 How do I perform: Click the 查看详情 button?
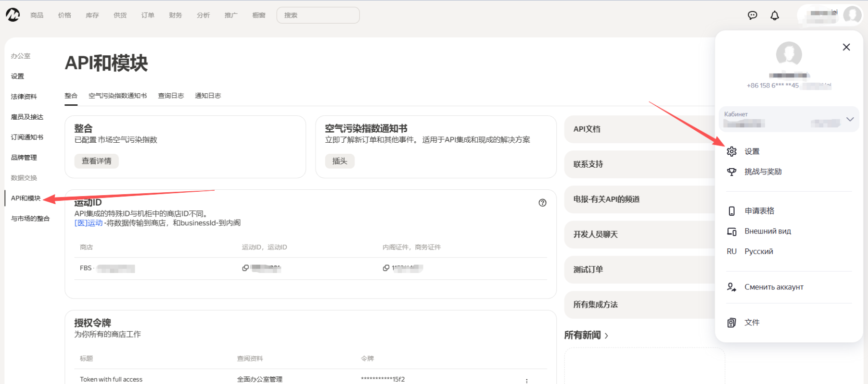coord(96,161)
